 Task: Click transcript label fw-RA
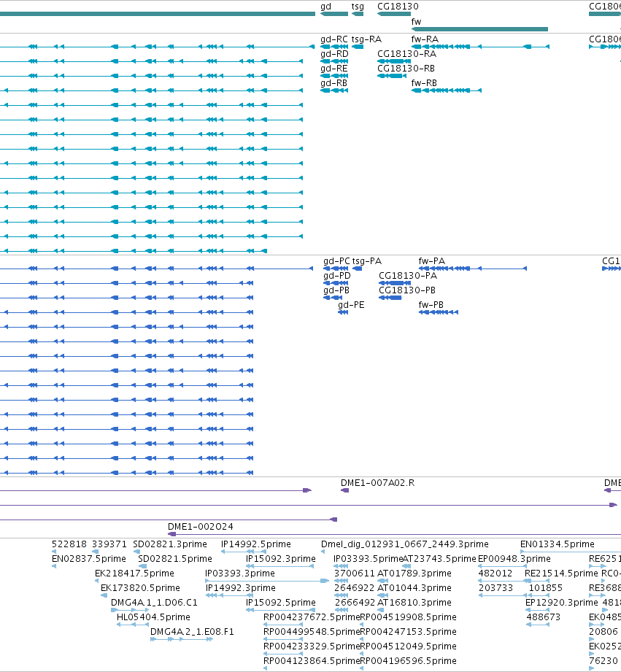pos(425,39)
